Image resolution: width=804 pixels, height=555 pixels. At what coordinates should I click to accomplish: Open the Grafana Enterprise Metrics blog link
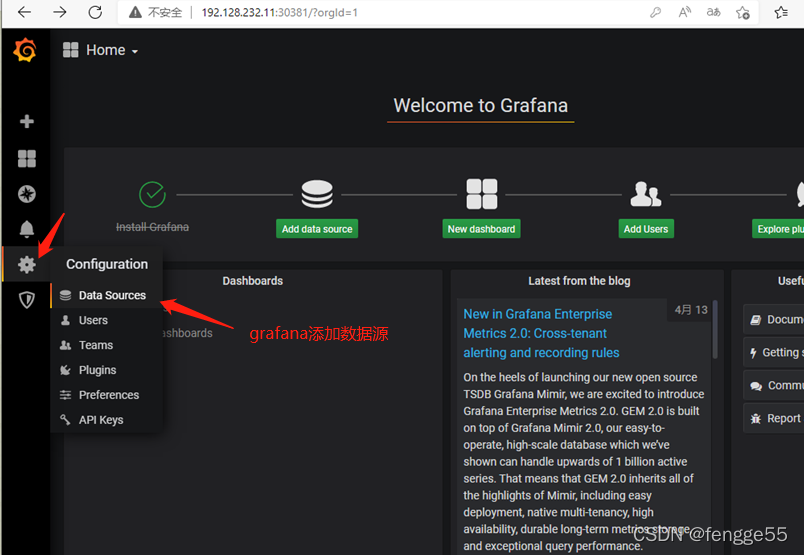541,333
